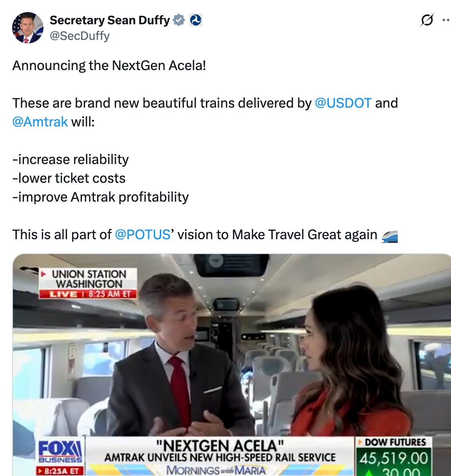Click the Dow Futures ticker box
This screenshot has width=451, height=476.
[393, 456]
